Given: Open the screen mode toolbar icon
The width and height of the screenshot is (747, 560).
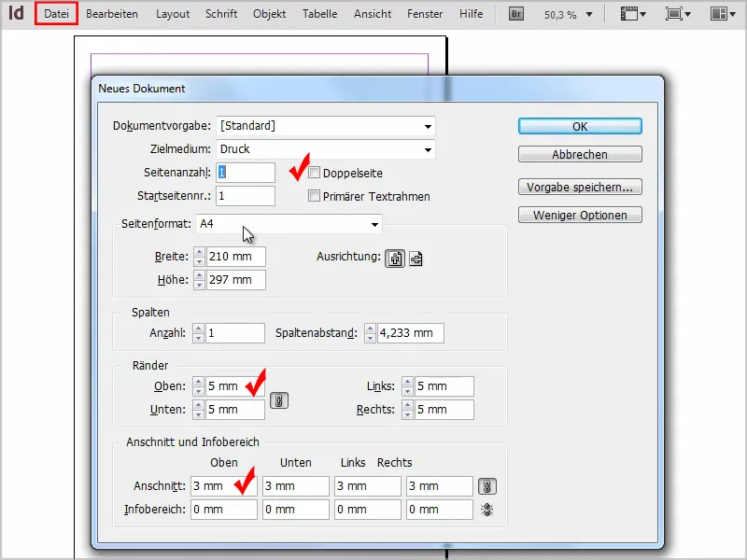Looking at the screenshot, I should [676, 13].
